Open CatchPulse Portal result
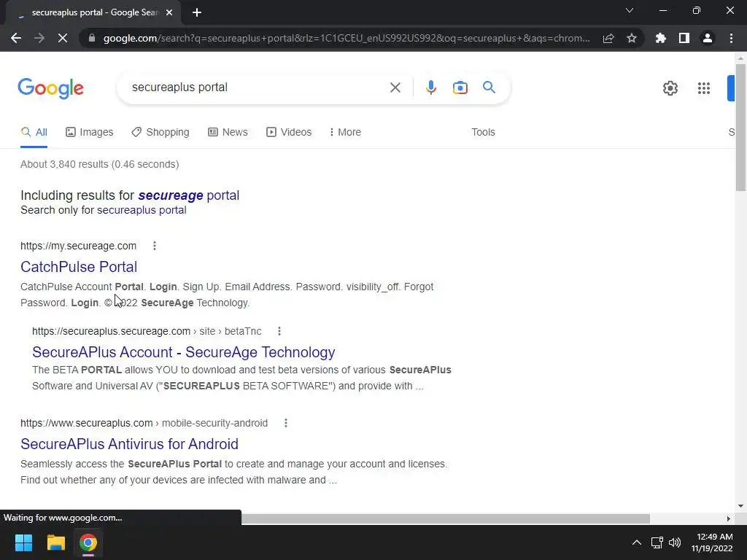747x560 pixels. coord(79,267)
